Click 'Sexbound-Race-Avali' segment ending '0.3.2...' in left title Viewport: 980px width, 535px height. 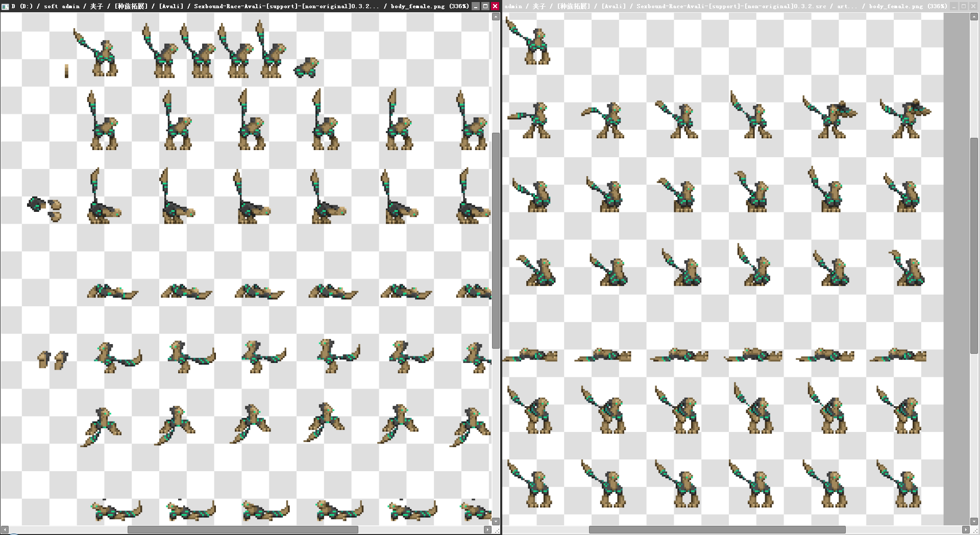tap(286, 6)
